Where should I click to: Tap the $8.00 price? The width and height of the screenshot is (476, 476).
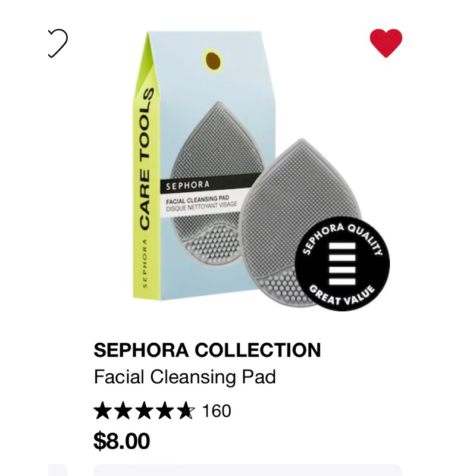(122, 441)
